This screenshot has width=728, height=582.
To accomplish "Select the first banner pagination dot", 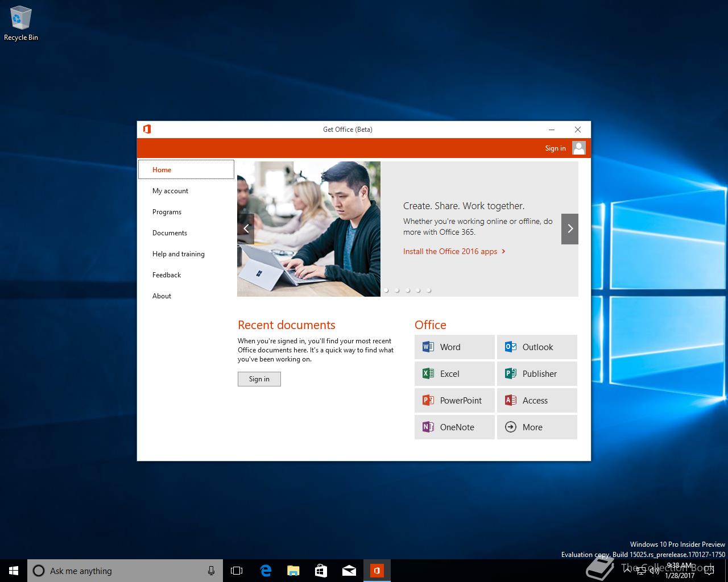I will (386, 290).
